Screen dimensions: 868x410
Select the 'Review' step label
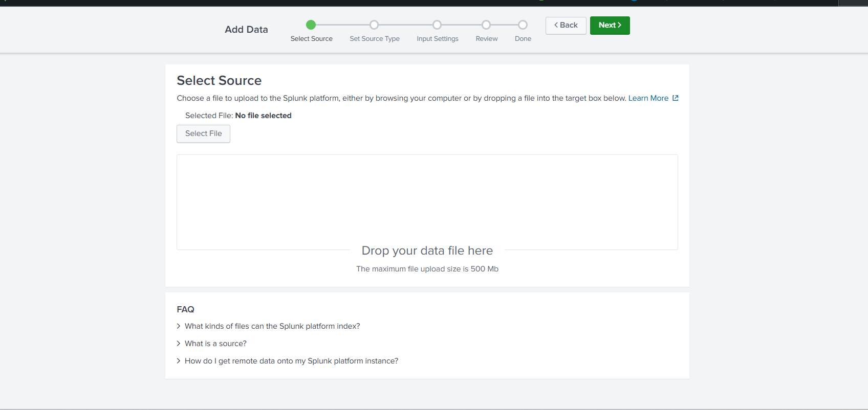pyautogui.click(x=487, y=39)
